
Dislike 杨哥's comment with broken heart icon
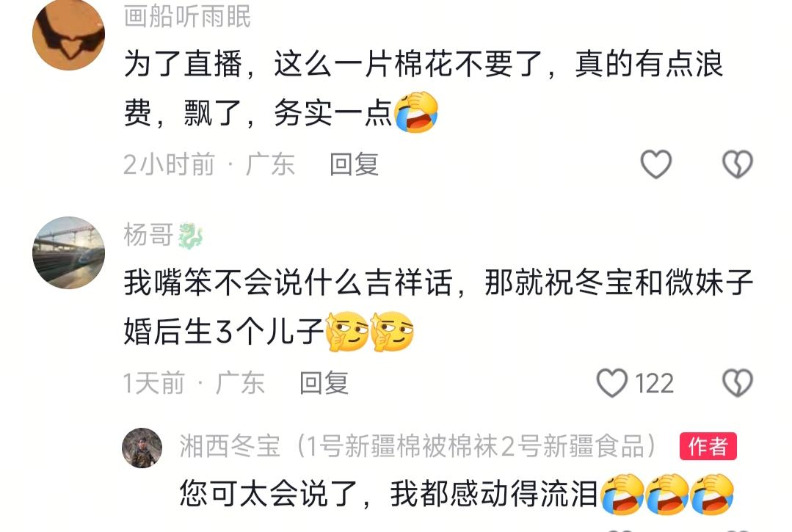click(x=738, y=382)
